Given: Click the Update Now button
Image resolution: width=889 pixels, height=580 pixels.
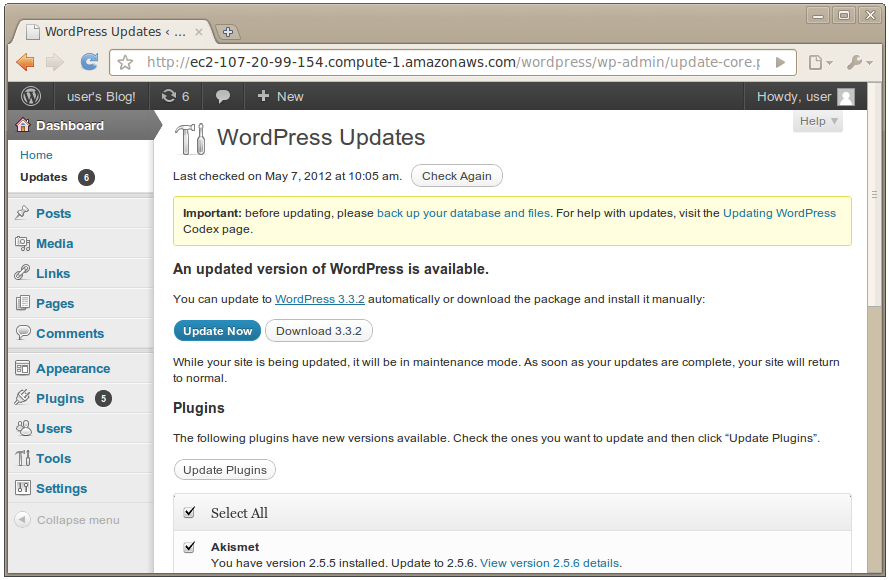Looking at the screenshot, I should [x=217, y=331].
